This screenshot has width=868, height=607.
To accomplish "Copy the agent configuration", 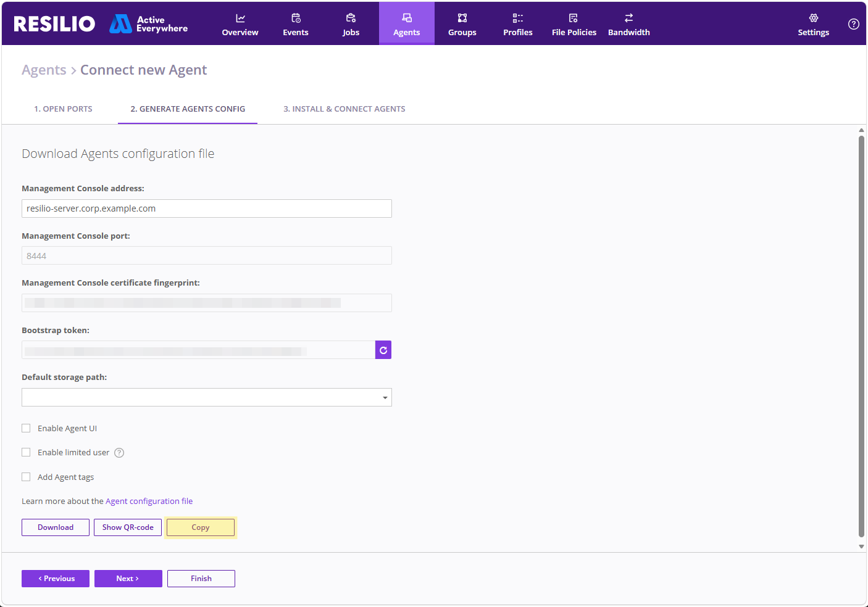I will (x=201, y=527).
